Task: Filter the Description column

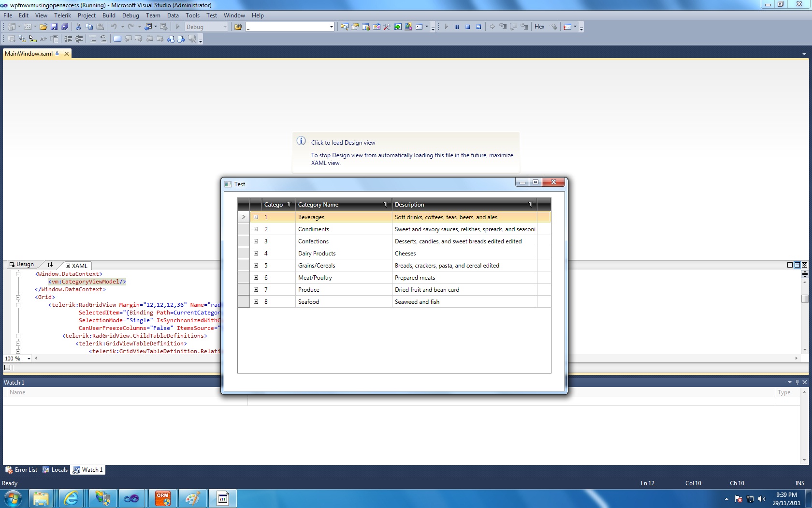Action: coord(531,204)
